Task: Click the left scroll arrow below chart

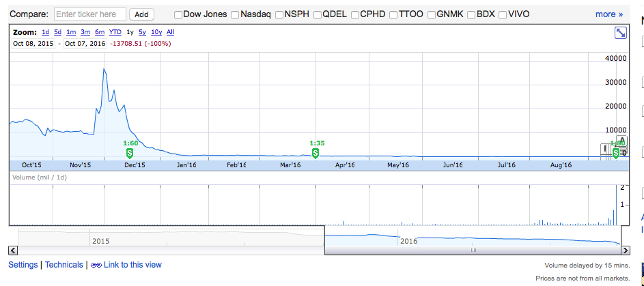Action: coord(13,251)
